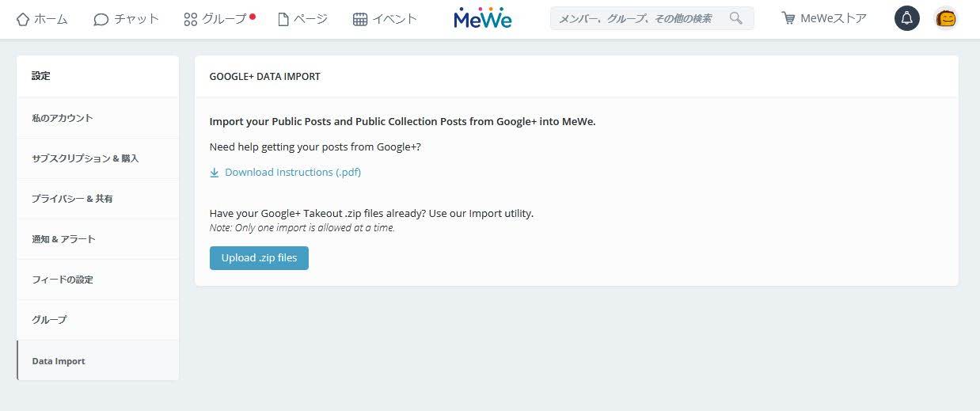Open notifications bell icon
This screenshot has height=411, width=980.
pyautogui.click(x=907, y=18)
